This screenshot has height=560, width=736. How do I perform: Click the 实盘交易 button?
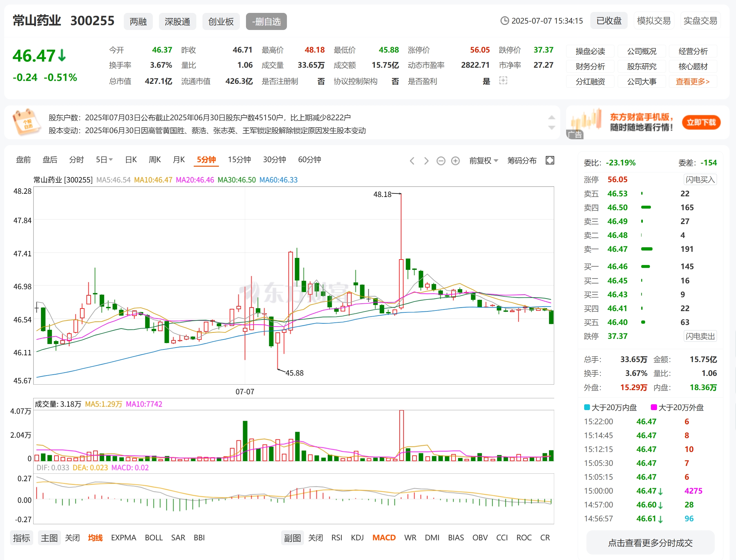tap(700, 21)
